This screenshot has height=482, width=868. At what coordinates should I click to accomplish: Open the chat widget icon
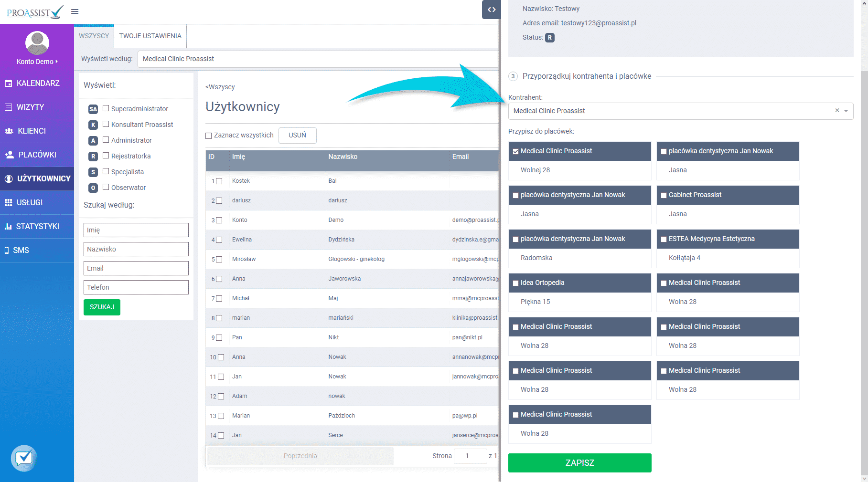[x=24, y=458]
